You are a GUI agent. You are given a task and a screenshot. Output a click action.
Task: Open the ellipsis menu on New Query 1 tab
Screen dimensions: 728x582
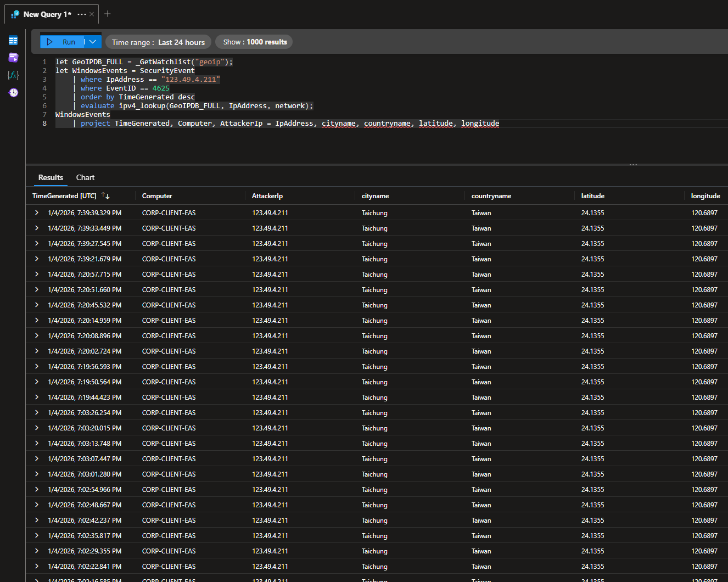click(x=82, y=14)
